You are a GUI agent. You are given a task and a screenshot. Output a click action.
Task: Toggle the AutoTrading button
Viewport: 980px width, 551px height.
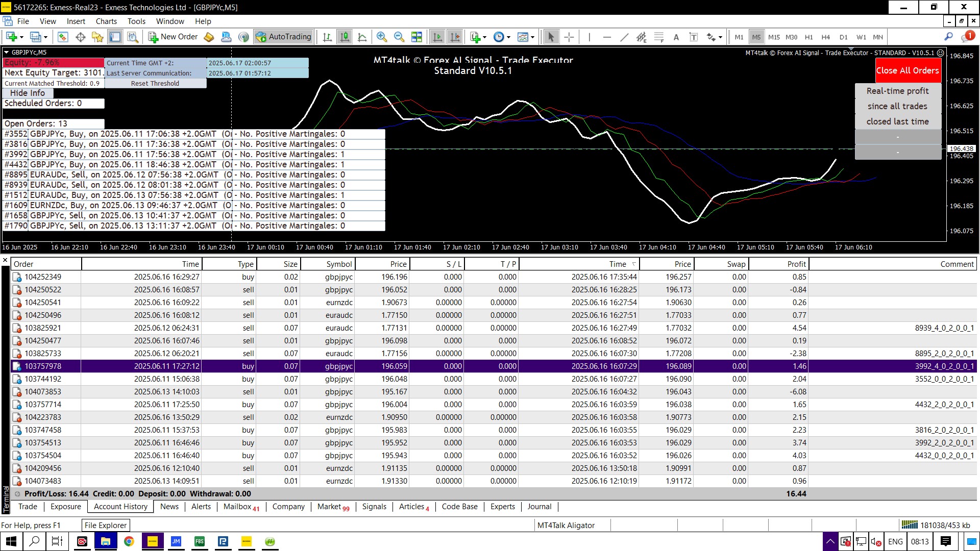click(x=284, y=37)
